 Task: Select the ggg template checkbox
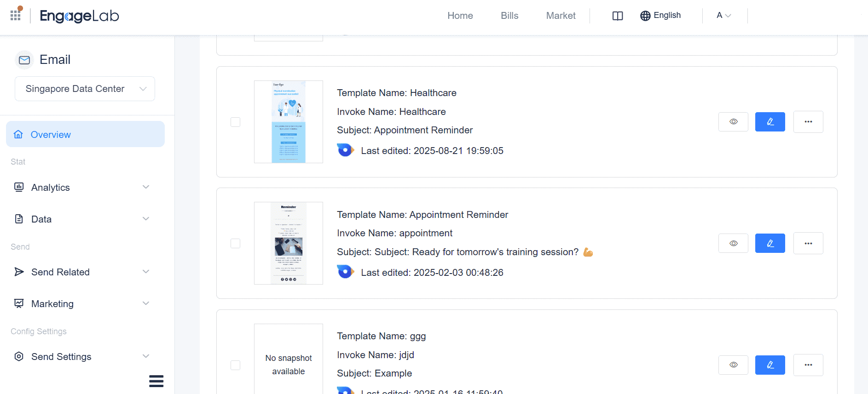point(235,365)
